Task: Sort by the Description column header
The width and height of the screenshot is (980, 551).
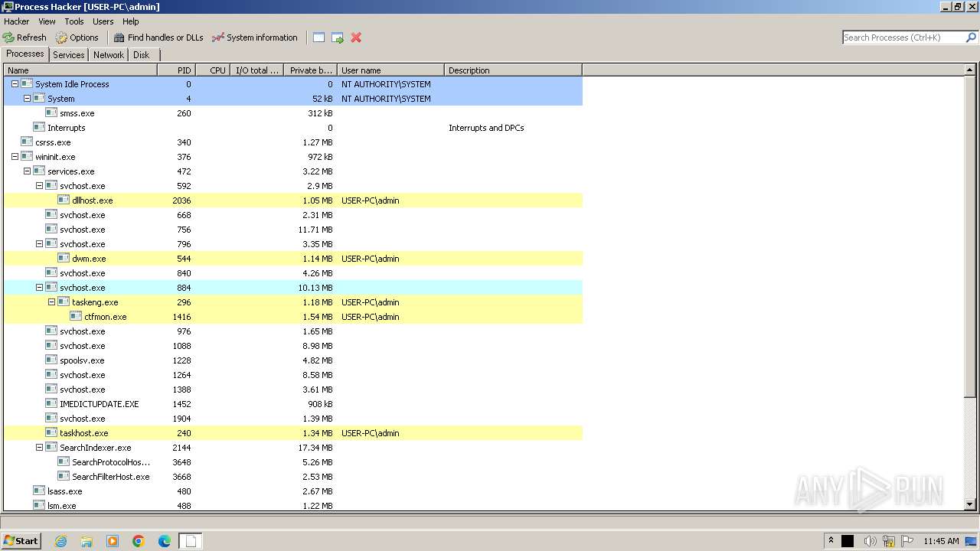Action: (x=513, y=70)
